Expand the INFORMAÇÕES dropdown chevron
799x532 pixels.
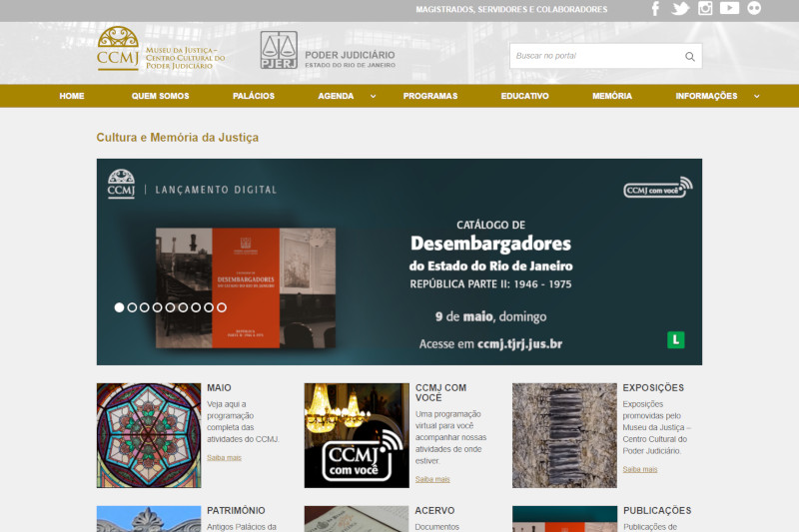click(x=757, y=96)
